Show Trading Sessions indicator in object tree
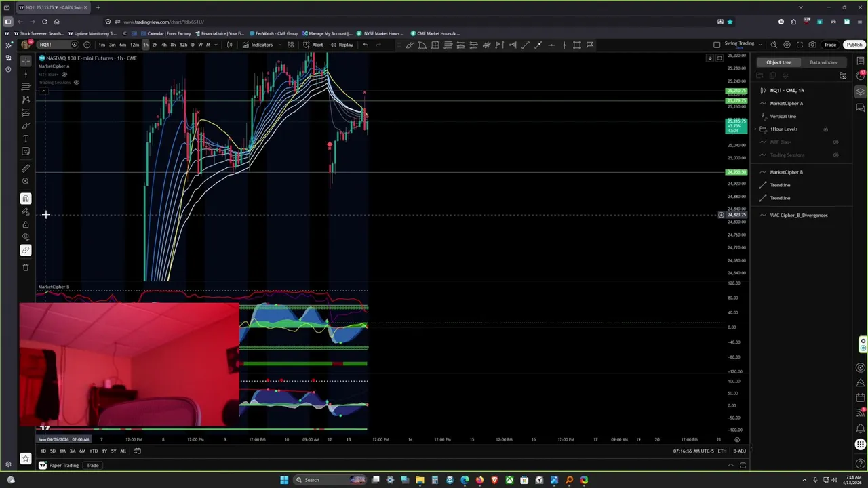868x488 pixels. pyautogui.click(x=835, y=155)
